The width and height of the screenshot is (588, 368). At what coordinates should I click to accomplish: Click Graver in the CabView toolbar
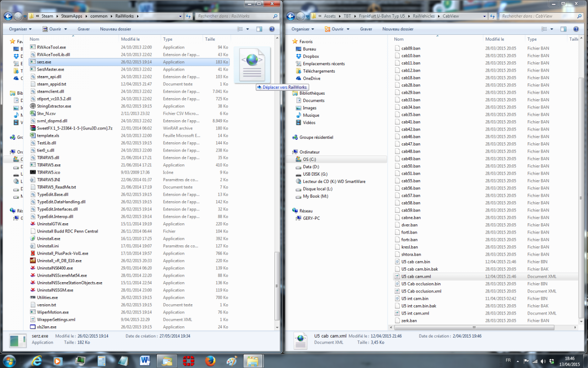366,29
